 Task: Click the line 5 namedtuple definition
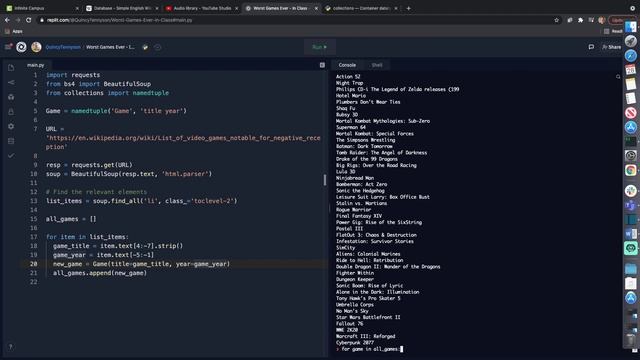[116, 111]
